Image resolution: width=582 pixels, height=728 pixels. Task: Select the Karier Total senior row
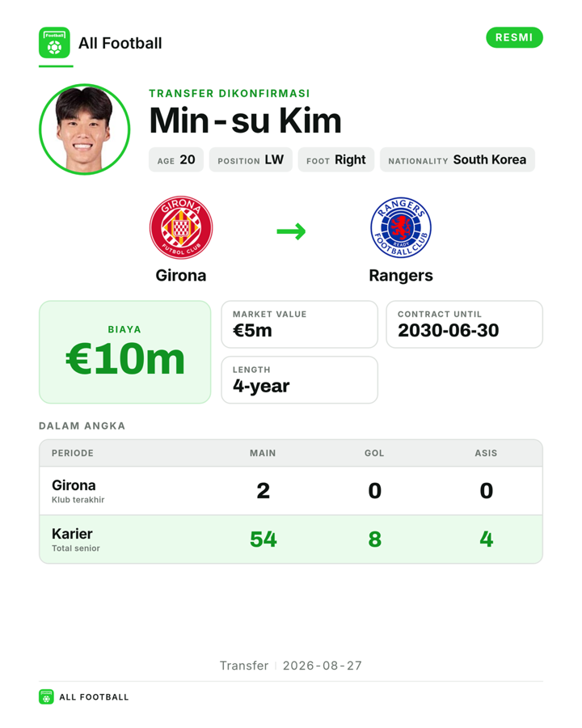click(291, 539)
